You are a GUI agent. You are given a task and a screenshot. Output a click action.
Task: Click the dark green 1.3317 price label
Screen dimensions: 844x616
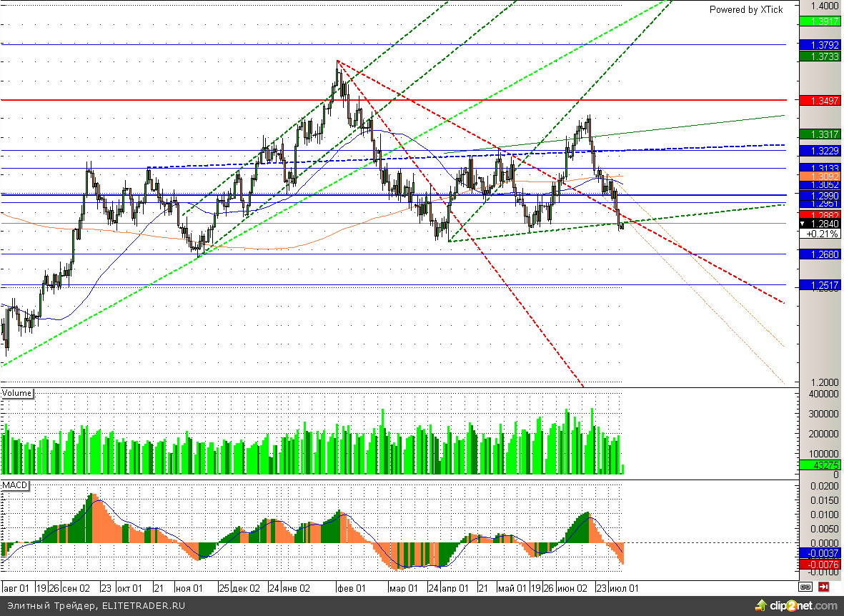819,134
